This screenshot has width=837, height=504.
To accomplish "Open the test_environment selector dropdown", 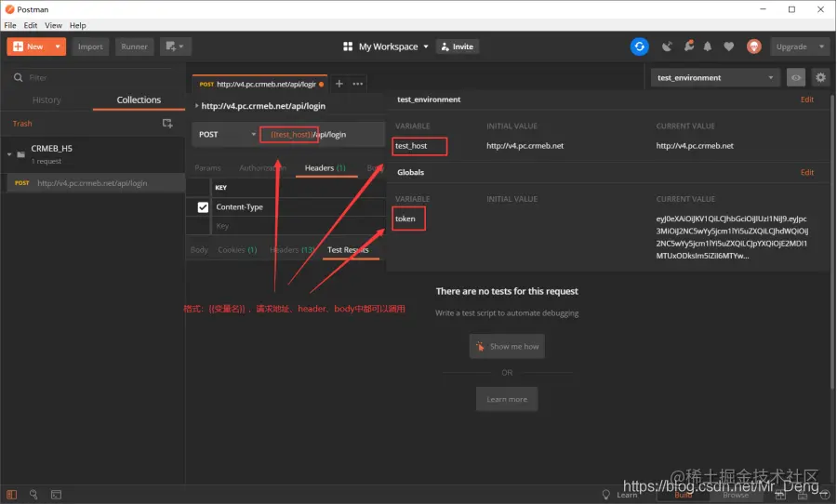I will 715,77.
